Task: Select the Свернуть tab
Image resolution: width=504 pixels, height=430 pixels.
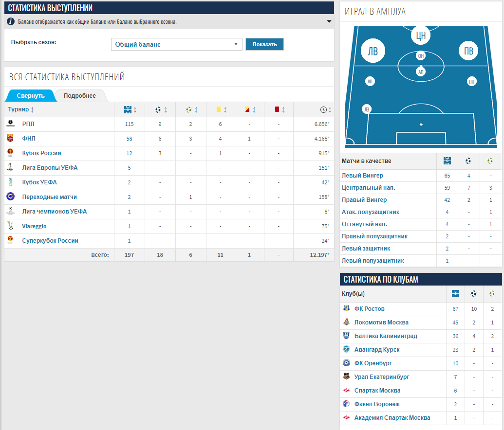Action: pos(30,96)
